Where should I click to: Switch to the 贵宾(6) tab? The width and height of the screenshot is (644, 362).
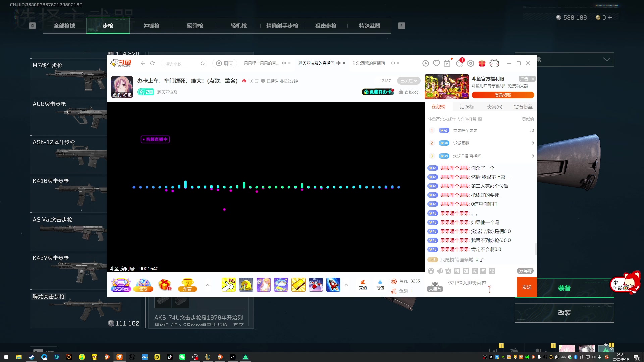coord(494,107)
